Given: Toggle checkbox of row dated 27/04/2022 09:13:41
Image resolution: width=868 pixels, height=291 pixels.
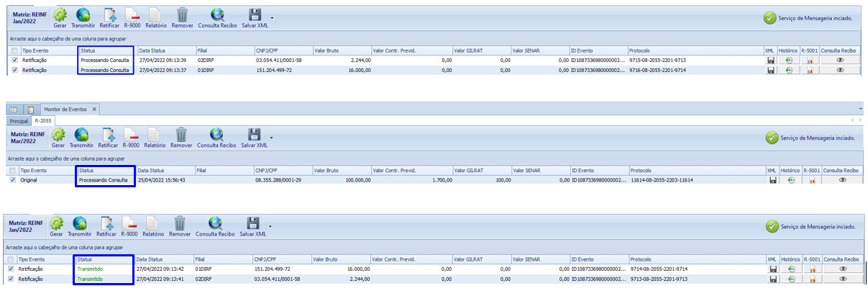Looking at the screenshot, I should (x=12, y=278).
